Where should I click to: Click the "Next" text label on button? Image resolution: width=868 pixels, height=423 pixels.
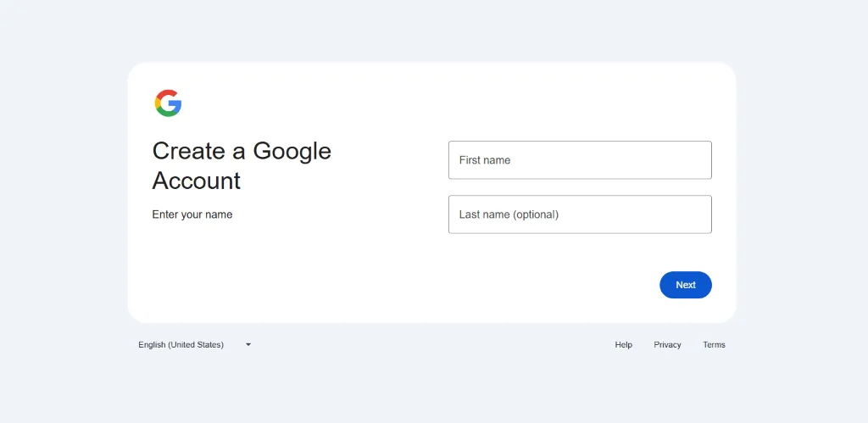coord(686,285)
